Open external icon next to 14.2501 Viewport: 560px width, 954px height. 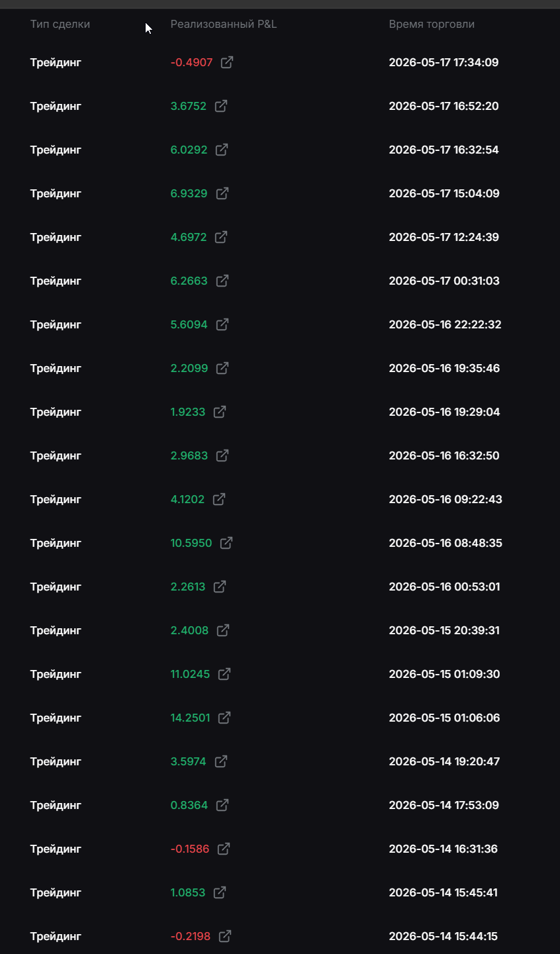[224, 718]
